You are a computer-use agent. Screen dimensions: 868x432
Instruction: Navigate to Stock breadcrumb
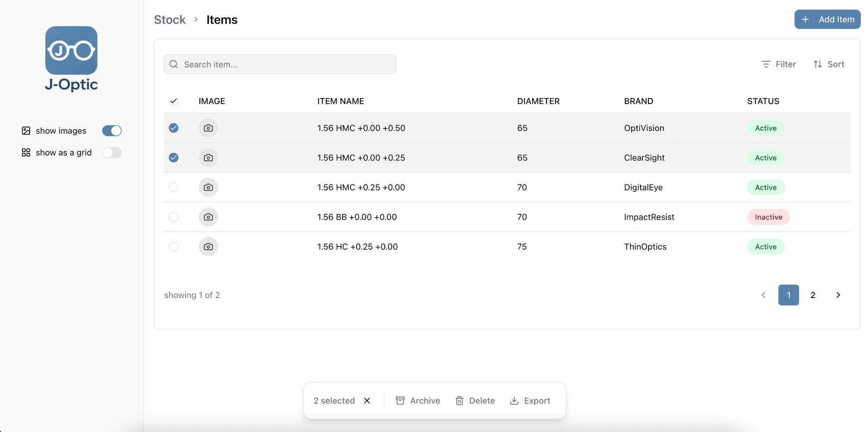(170, 20)
